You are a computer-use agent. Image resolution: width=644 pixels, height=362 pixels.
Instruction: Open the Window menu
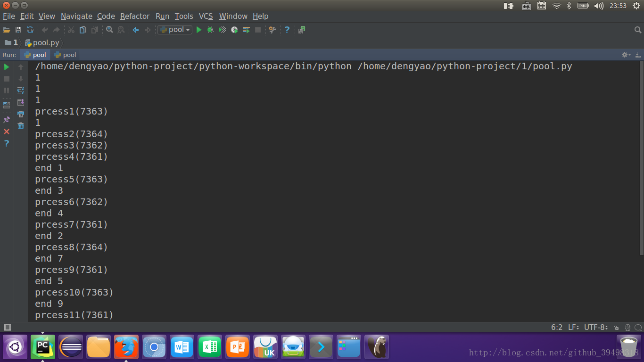233,16
